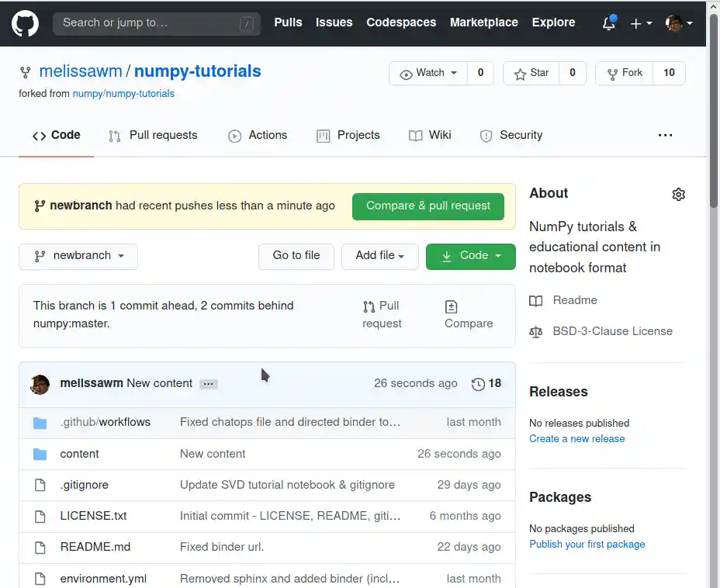Image resolution: width=720 pixels, height=588 pixels.
Task: Expand commit message ellipsis button
Action: [x=208, y=384]
